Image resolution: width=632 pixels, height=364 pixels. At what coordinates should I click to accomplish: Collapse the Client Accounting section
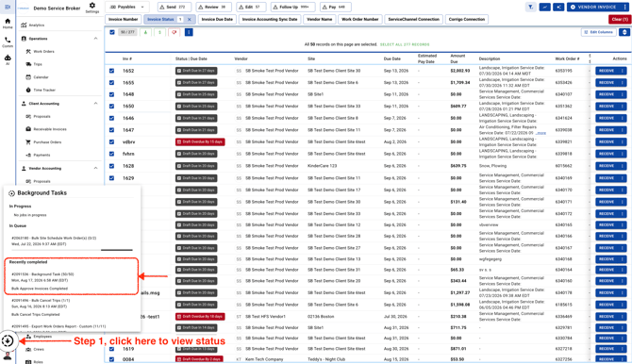click(95, 103)
